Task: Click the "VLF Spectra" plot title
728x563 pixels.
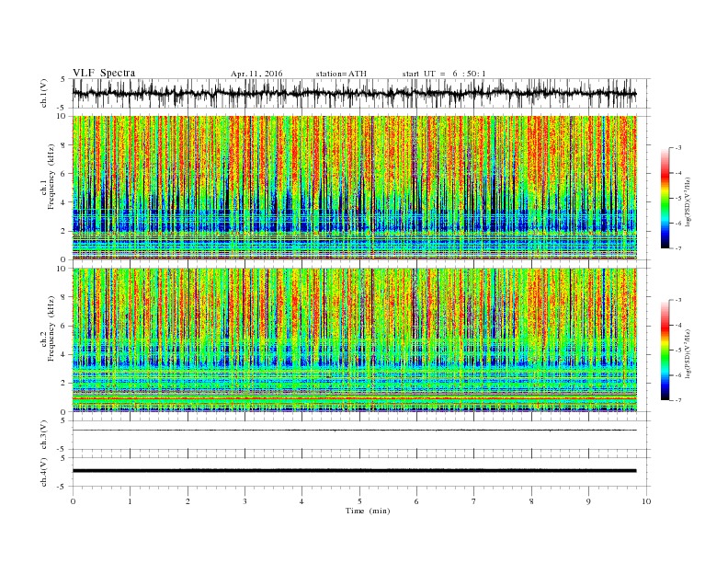Action: [104, 73]
